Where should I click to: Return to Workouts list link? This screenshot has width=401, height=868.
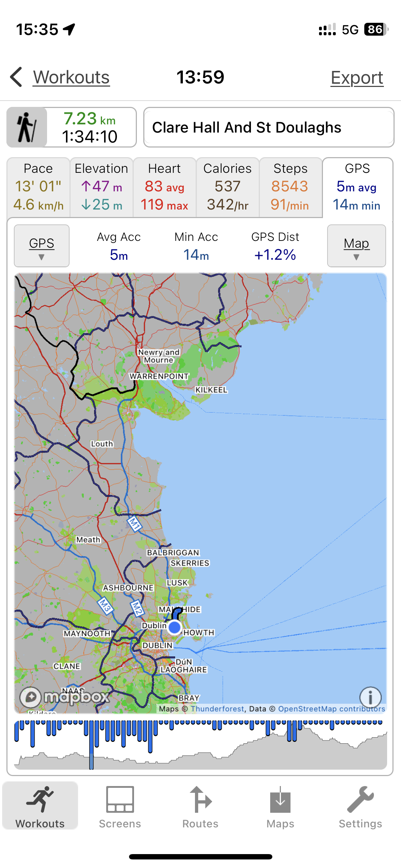click(71, 77)
